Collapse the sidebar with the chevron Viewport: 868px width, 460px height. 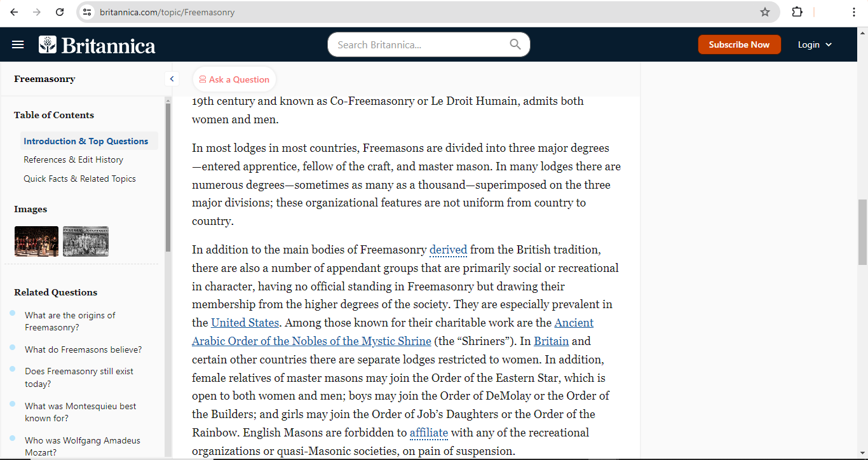pos(172,79)
